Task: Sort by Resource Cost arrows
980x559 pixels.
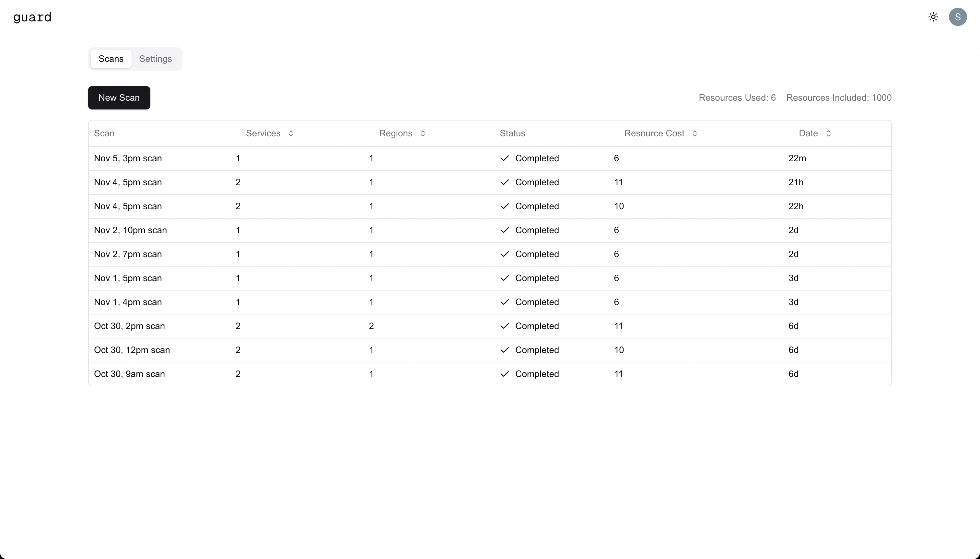Action: [694, 134]
